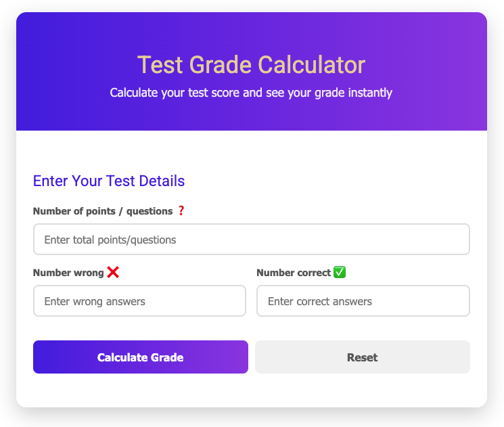
Task: Click the Enter Your Test Details heading
Action: [109, 181]
